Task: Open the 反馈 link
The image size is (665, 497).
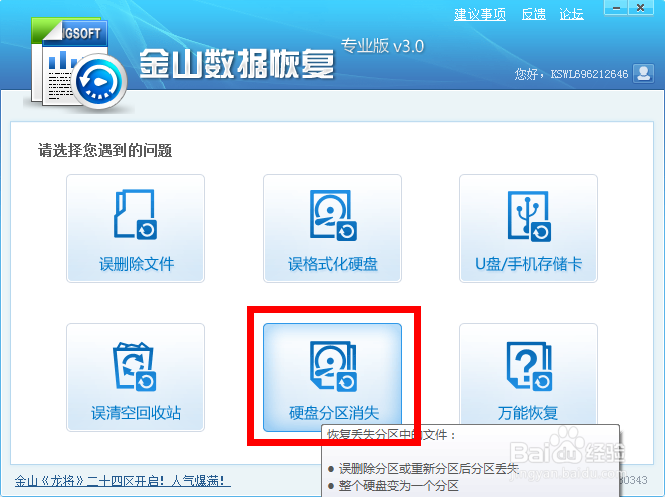Action: pos(534,14)
